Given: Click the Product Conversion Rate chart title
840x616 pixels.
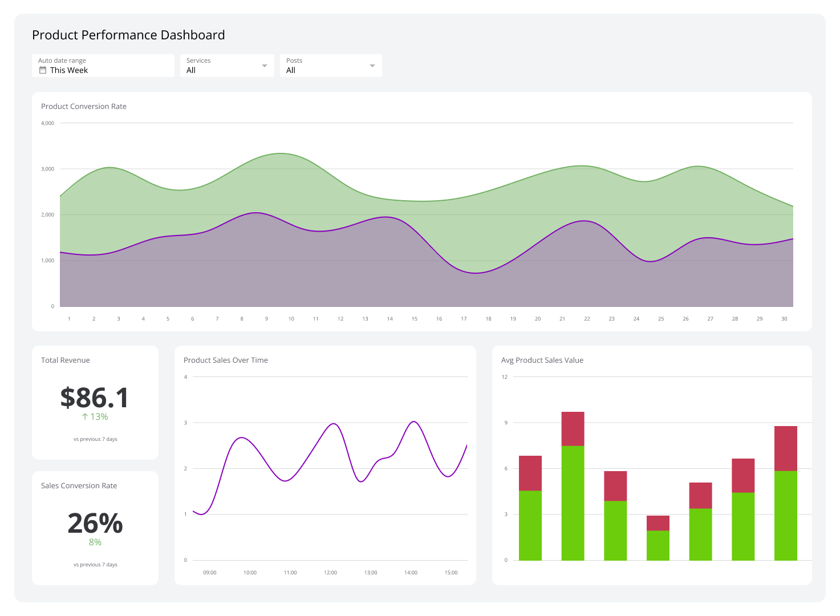Looking at the screenshot, I should pos(83,106).
